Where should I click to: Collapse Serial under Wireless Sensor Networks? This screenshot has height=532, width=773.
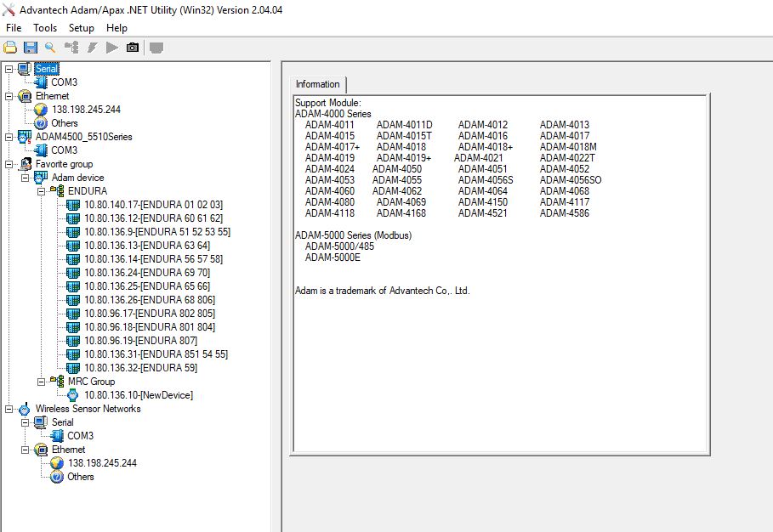pyautogui.click(x=26, y=422)
